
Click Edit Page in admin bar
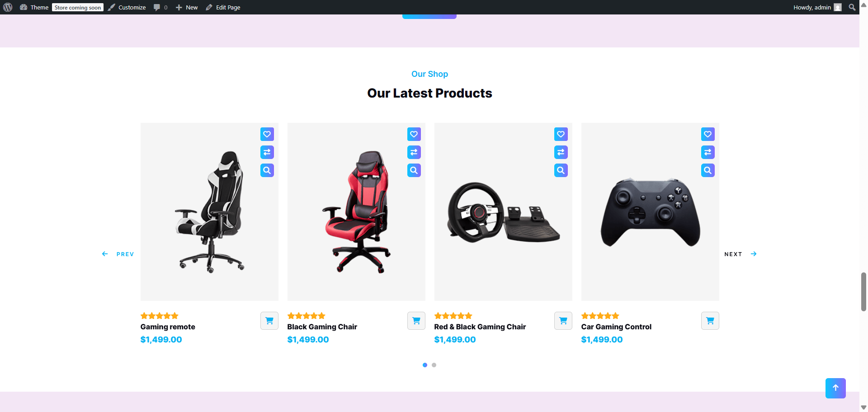point(223,7)
